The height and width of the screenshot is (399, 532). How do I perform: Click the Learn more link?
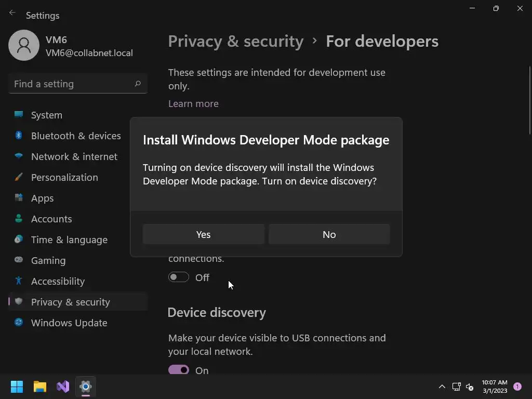193,103
